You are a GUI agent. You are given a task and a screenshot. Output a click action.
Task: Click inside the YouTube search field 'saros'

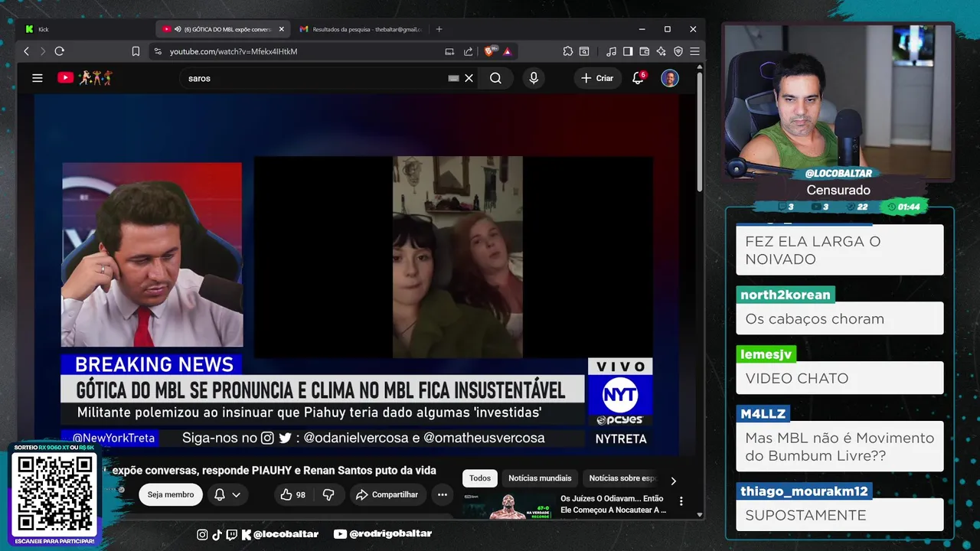tap(314, 78)
